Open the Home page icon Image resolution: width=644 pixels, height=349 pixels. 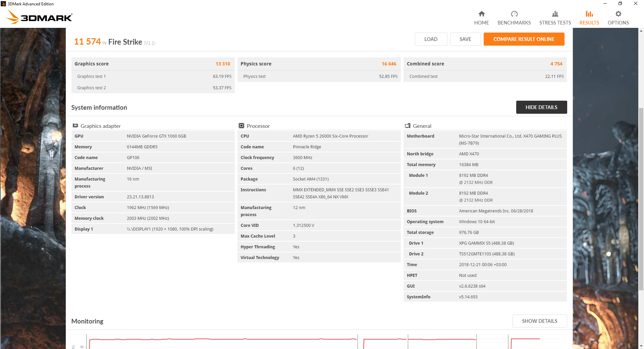point(481,14)
